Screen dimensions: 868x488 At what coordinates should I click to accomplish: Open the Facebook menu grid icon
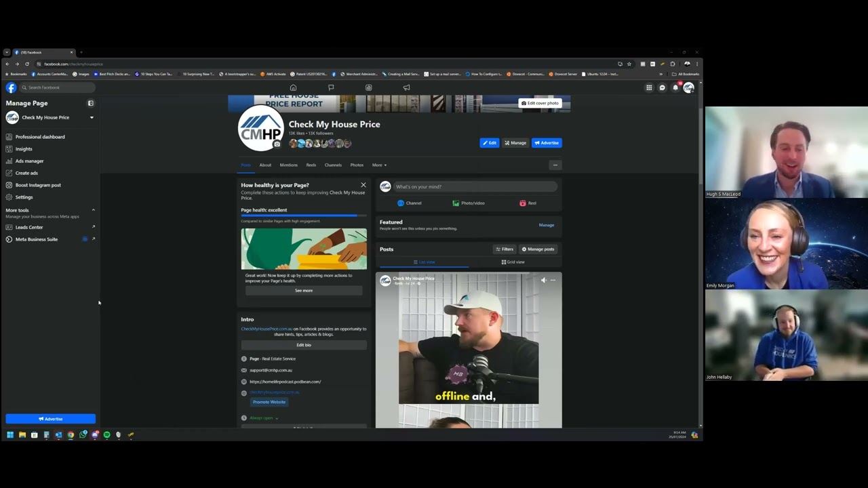649,87
